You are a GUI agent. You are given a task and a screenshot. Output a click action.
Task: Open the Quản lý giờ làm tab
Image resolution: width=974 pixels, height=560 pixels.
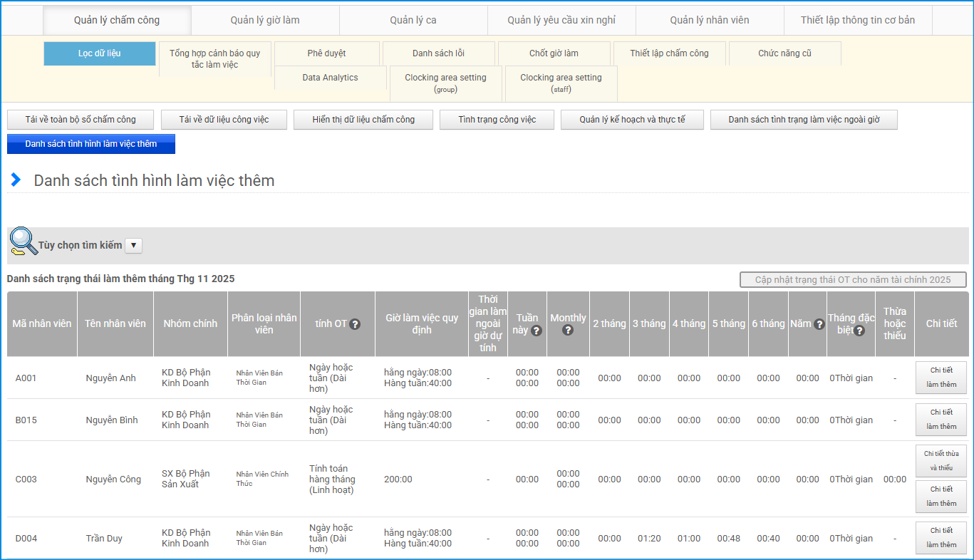[x=265, y=20]
